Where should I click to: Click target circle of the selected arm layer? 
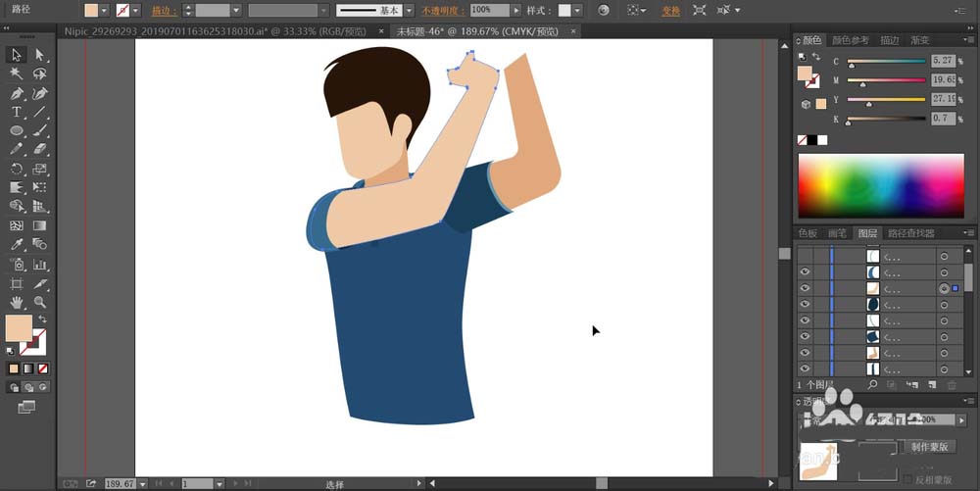click(944, 288)
